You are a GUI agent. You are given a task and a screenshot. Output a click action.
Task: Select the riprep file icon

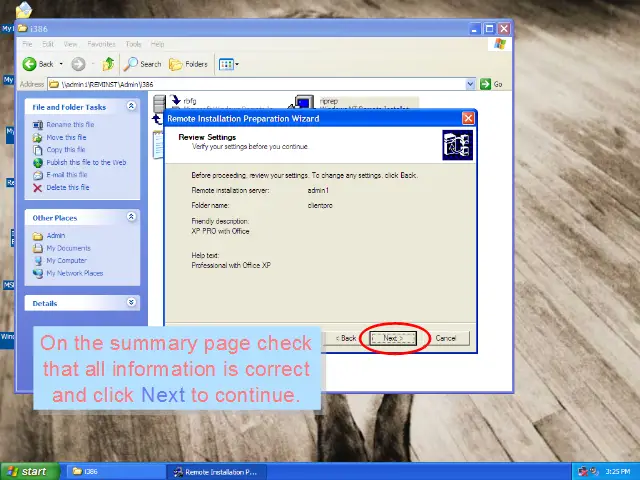point(302,102)
